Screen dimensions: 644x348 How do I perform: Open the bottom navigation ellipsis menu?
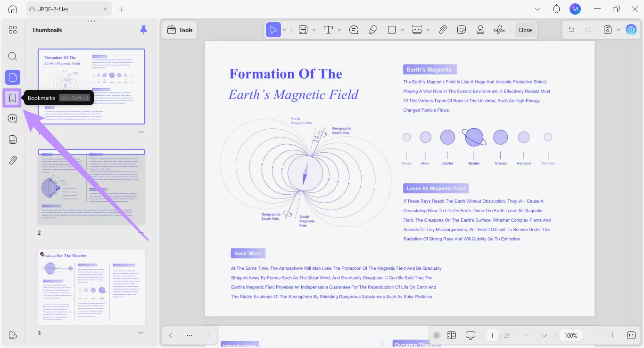[x=190, y=335]
